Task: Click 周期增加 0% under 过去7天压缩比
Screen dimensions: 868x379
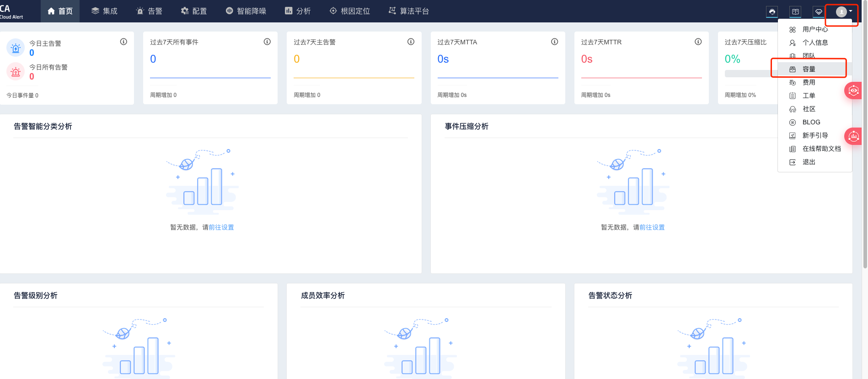Action: click(740, 95)
